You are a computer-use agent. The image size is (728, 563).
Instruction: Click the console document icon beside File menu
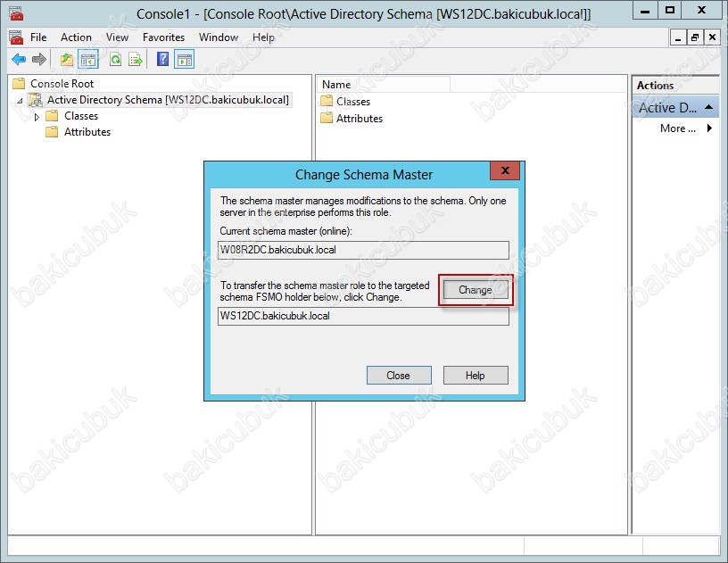pyautogui.click(x=16, y=37)
